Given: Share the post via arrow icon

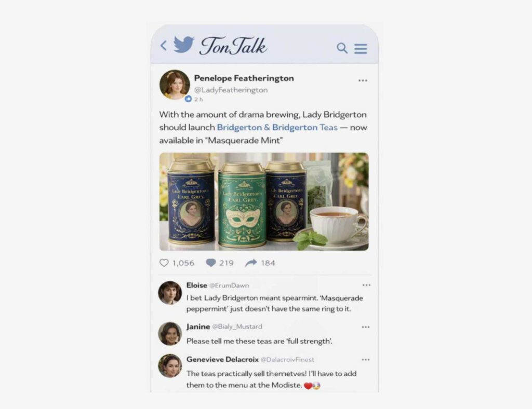Looking at the screenshot, I should point(251,263).
